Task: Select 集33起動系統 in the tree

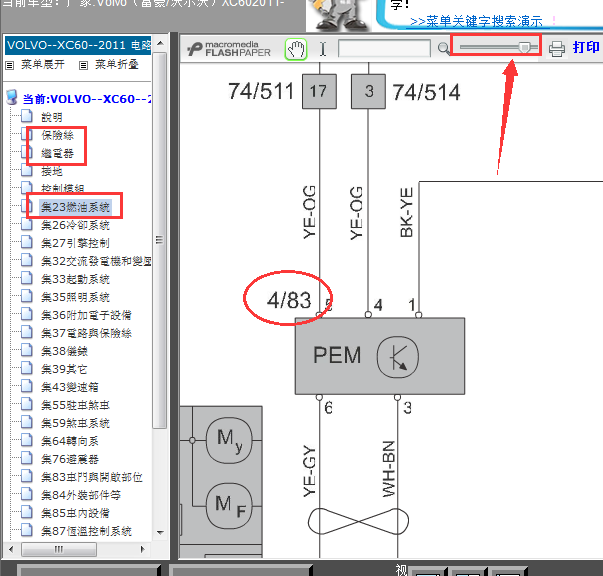Action: point(75,279)
